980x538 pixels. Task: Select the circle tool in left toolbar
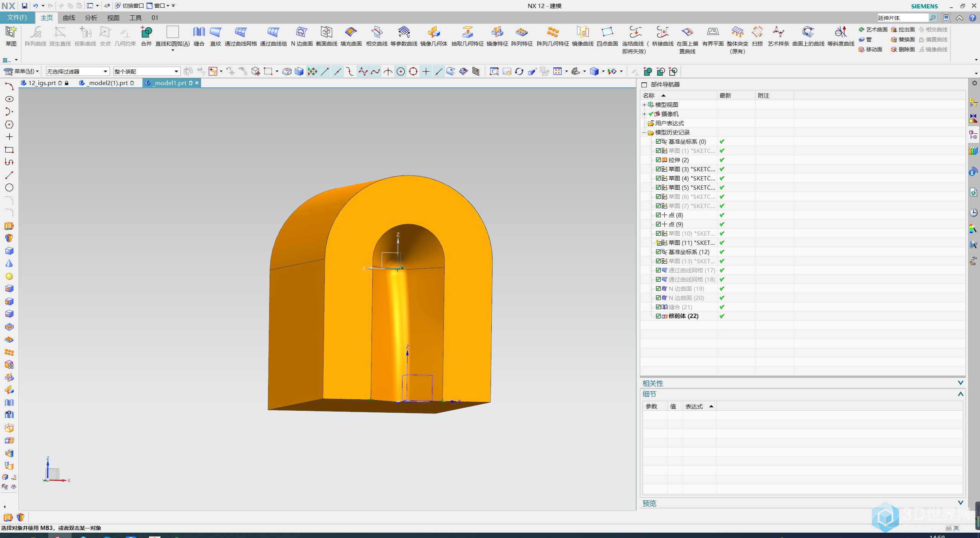[x=9, y=187]
